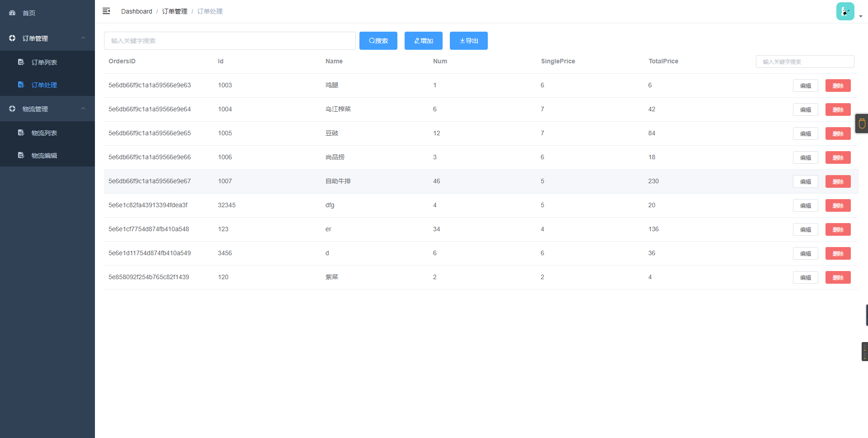The width and height of the screenshot is (868, 438).
Task: Delete the 紫菜 order row
Action: pyautogui.click(x=838, y=277)
